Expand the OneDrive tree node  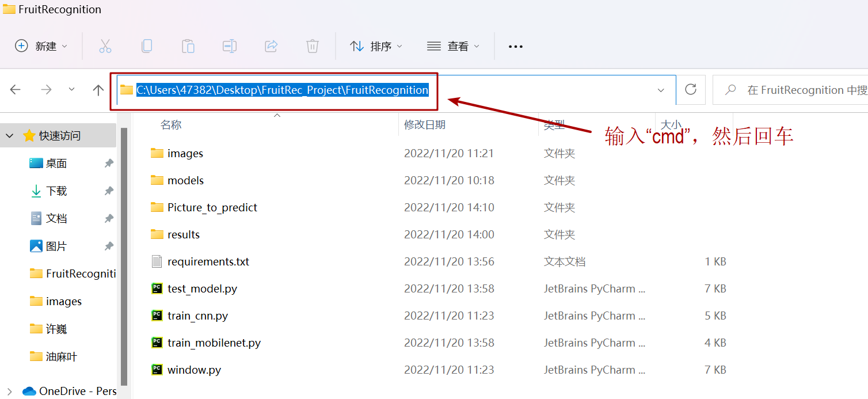click(9, 392)
